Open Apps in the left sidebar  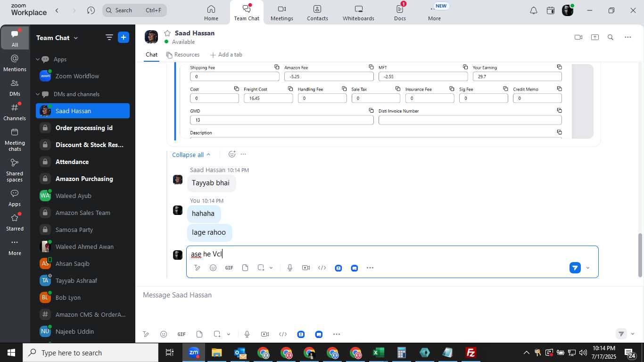15,198
